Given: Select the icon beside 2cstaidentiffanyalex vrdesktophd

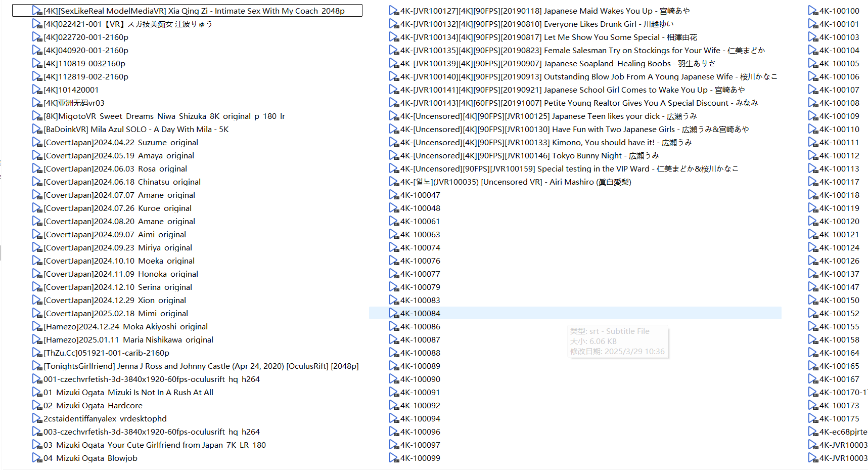Looking at the screenshot, I should pyautogui.click(x=37, y=419).
